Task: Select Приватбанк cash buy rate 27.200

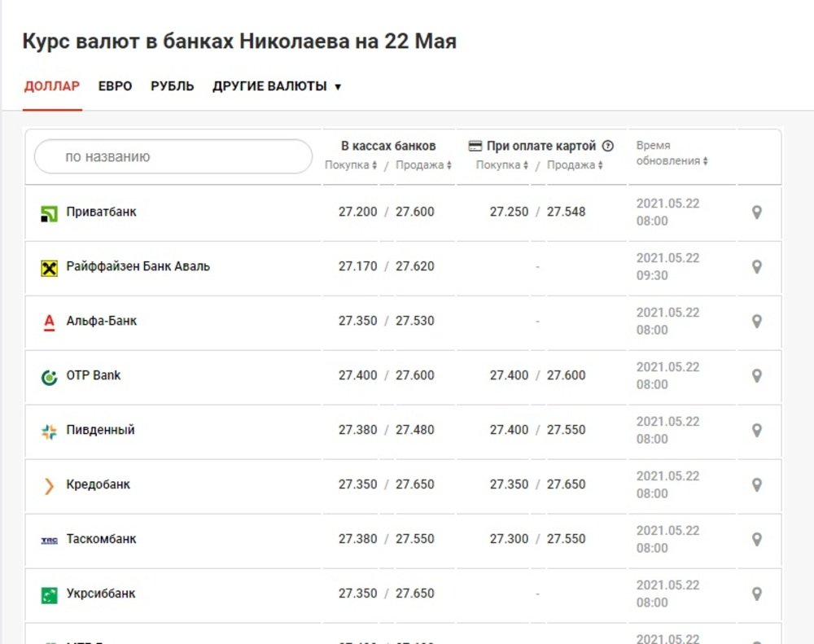Action: (357, 212)
